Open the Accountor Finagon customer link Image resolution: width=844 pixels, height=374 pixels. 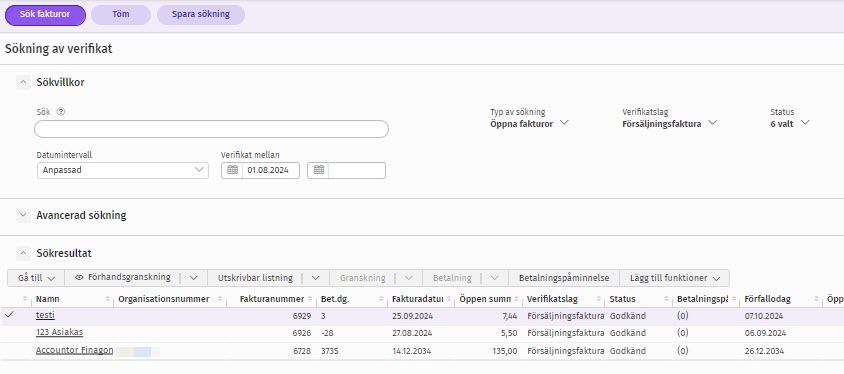click(x=74, y=350)
